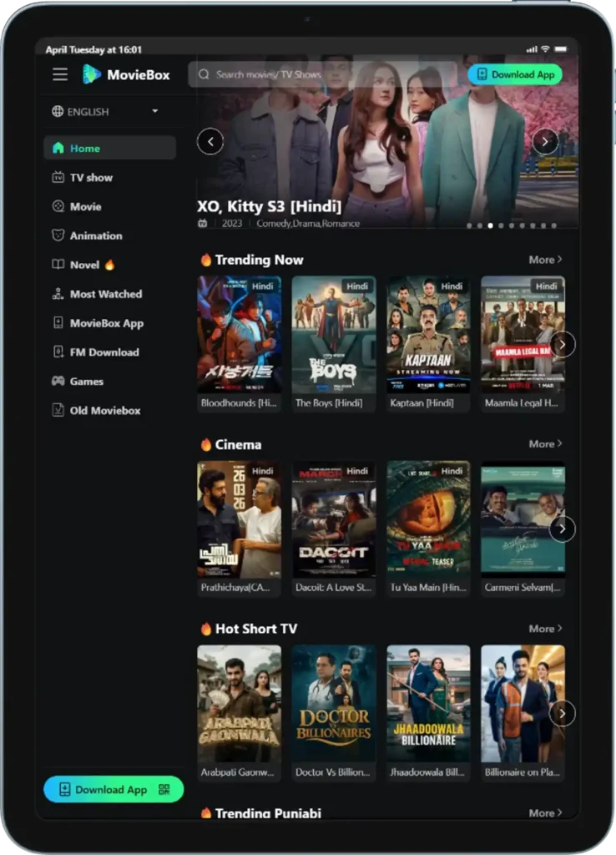Click the Novel book icon
Screen dimensions: 616x855
tap(58, 265)
